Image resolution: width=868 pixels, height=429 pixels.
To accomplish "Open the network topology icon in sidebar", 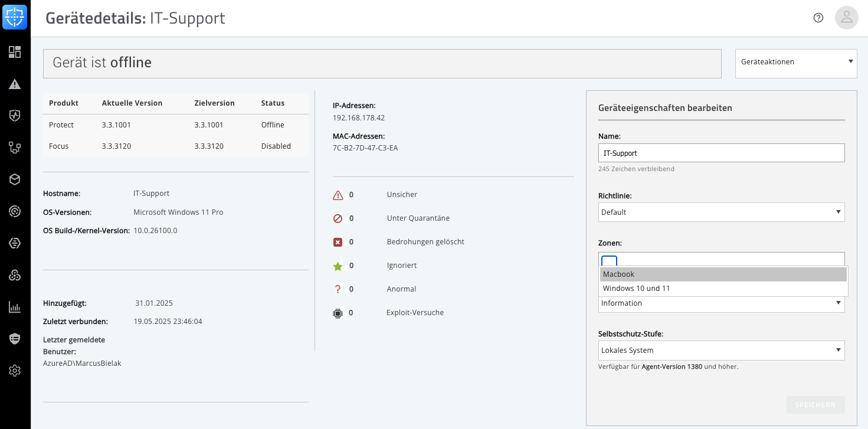I will point(15,148).
